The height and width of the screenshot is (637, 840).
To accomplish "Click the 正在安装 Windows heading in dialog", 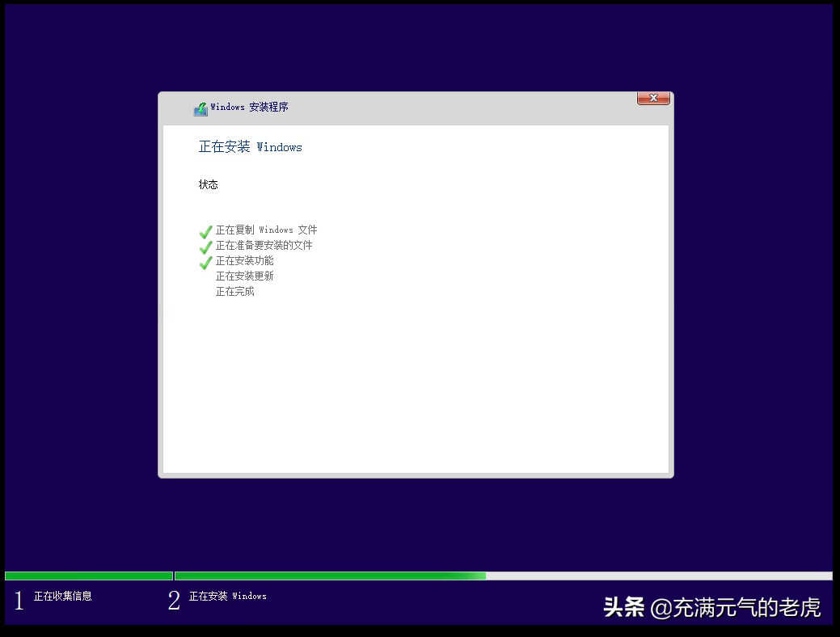I will 250,147.
